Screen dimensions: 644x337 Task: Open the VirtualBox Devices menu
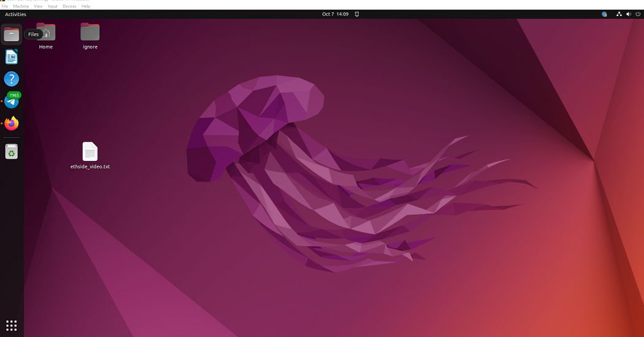[x=69, y=6]
